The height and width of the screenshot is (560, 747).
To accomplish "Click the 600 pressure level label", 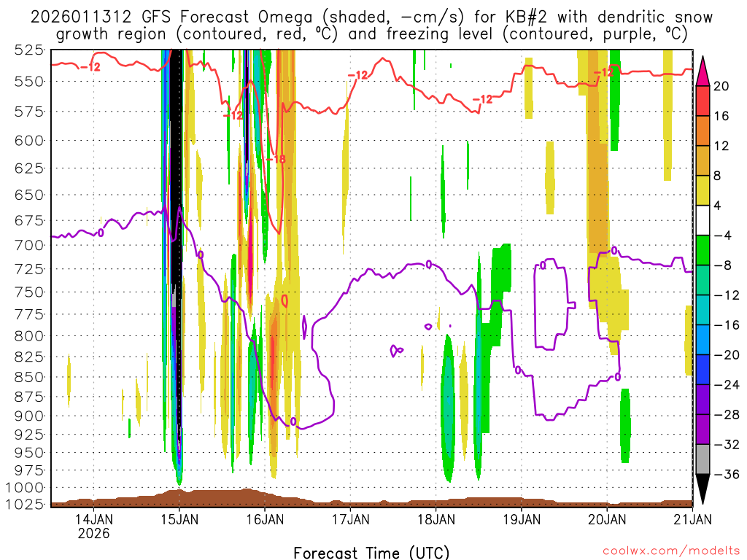I will click(x=29, y=141).
